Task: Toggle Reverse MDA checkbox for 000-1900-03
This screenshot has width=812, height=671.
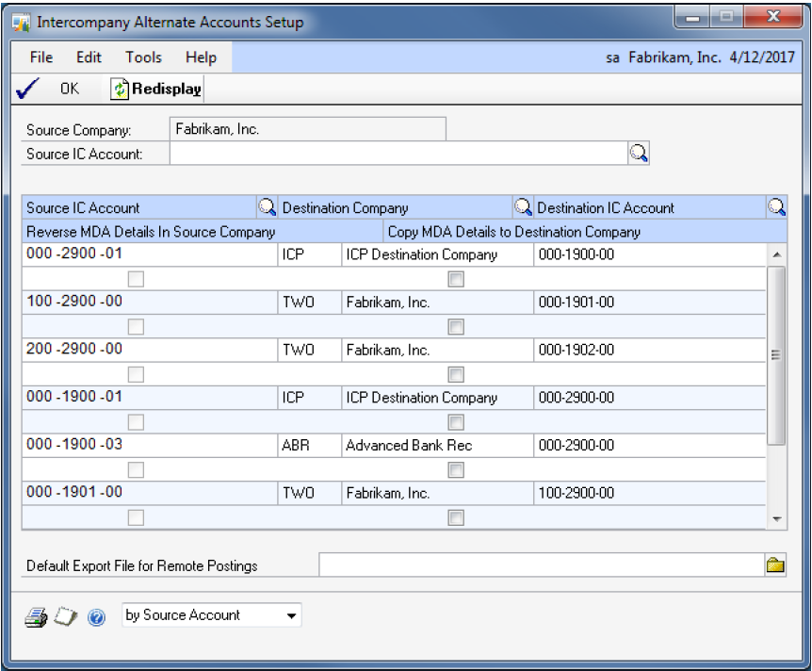Action: (137, 469)
